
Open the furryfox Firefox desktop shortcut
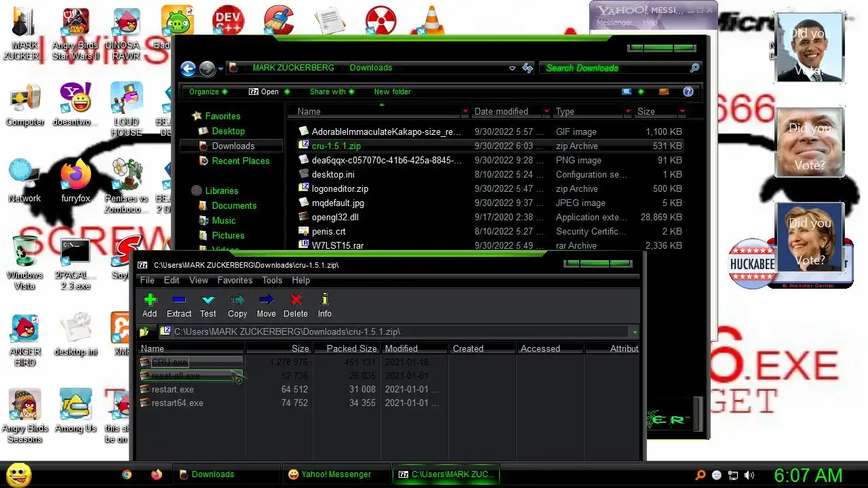[76, 180]
